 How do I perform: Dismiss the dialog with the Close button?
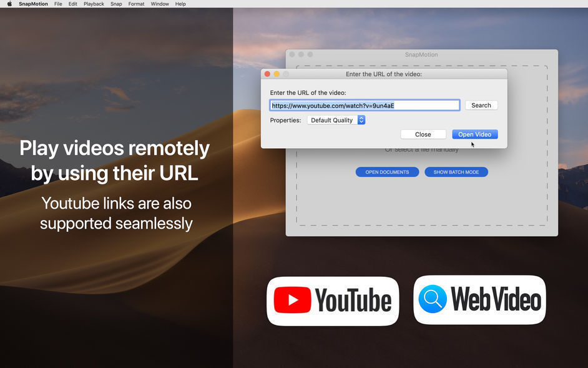(x=423, y=134)
